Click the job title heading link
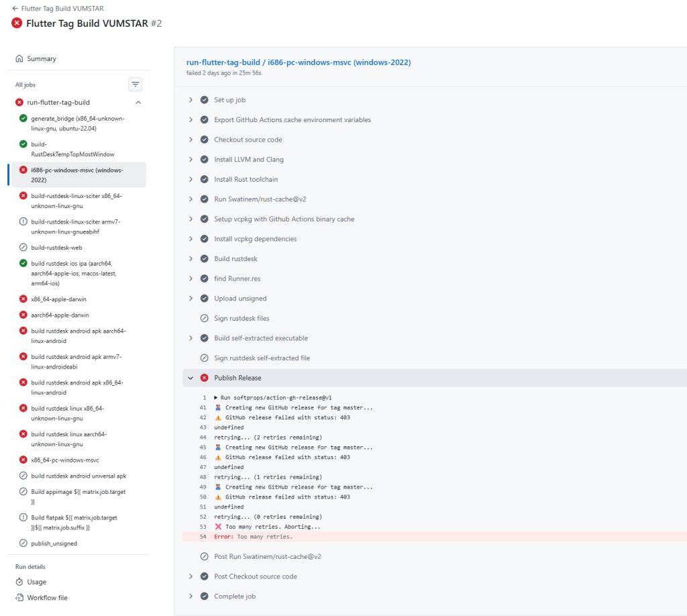687x616 pixels. point(299,62)
